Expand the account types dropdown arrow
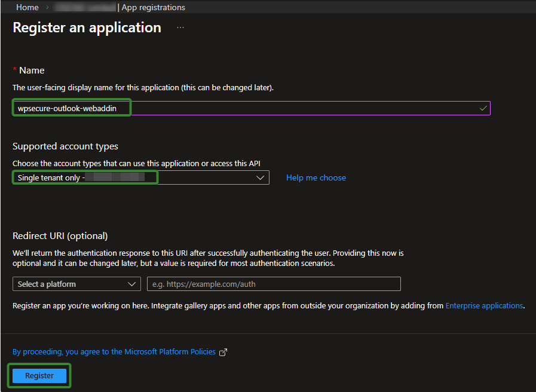Screen dimensions: 536x392 260,177
